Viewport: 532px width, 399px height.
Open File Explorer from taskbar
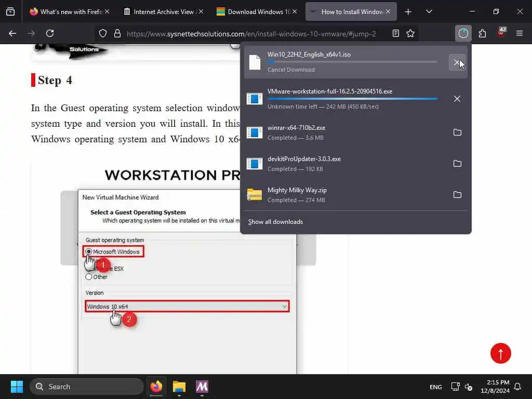point(179,387)
